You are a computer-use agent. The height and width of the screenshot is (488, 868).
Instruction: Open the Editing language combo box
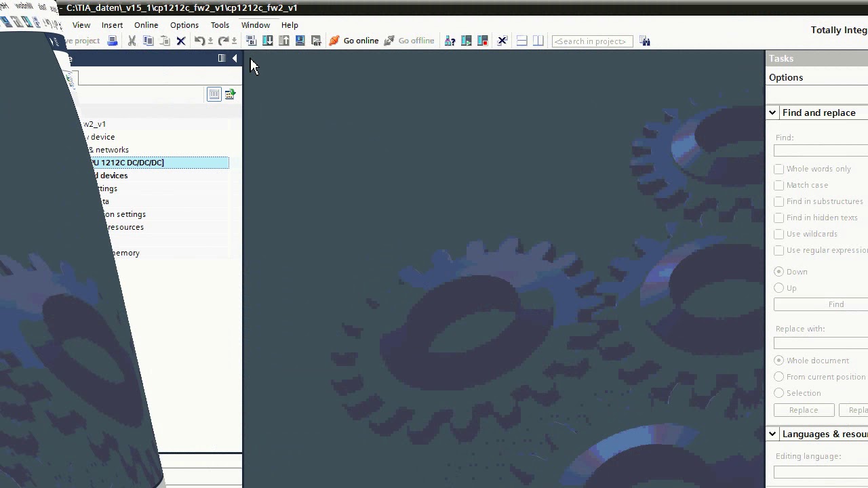click(821, 472)
